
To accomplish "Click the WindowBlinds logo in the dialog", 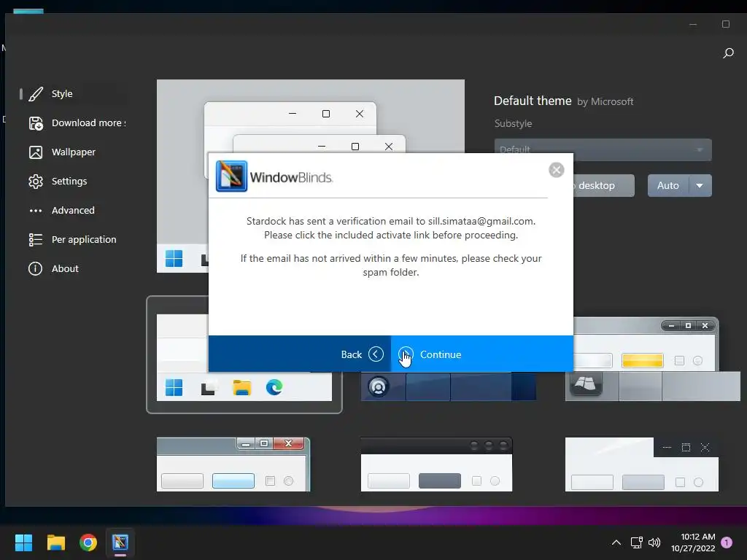I will (x=231, y=176).
